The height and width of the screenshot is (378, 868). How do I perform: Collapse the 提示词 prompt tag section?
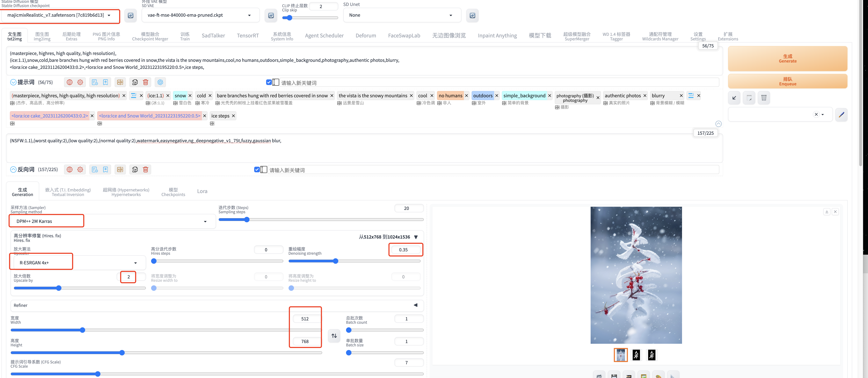coord(13,82)
